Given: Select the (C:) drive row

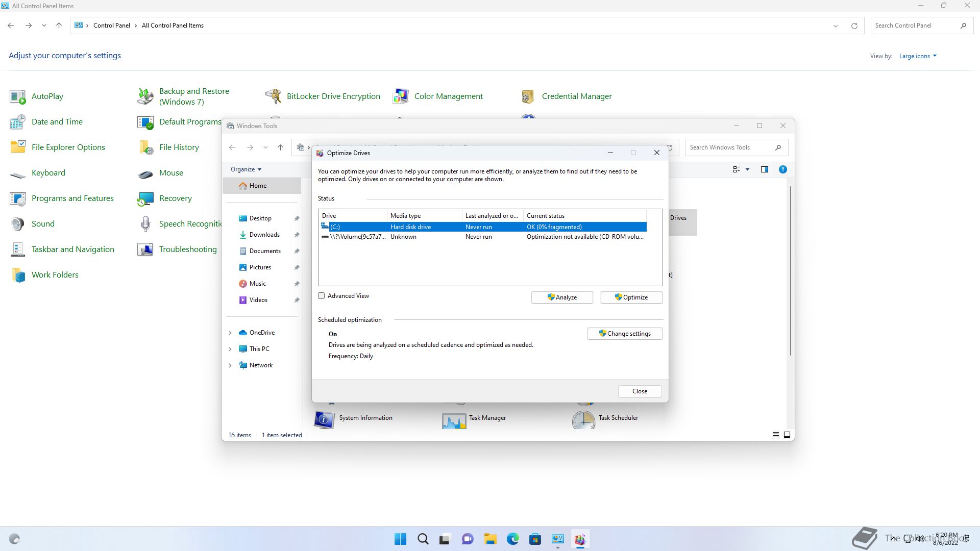Looking at the screenshot, I should 482,227.
